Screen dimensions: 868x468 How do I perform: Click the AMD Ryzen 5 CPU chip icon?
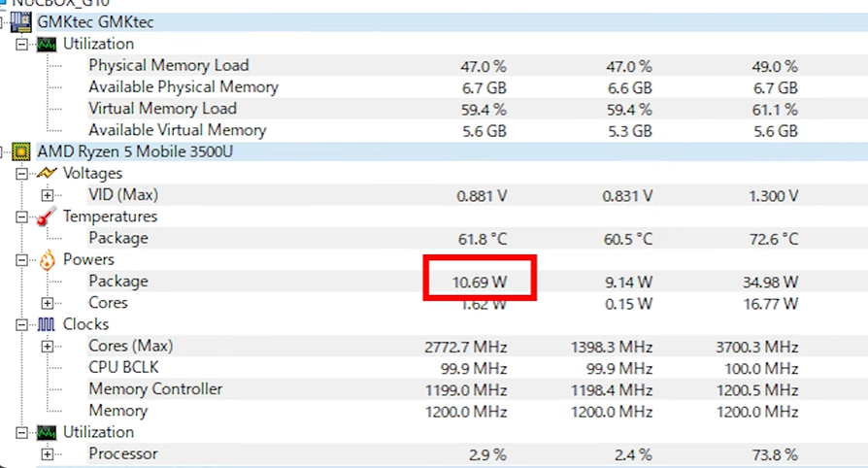pos(20,151)
